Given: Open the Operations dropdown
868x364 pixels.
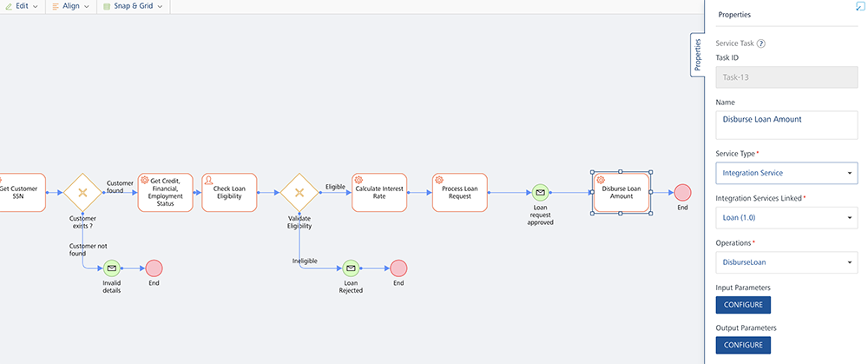Looking at the screenshot, I should point(786,261).
